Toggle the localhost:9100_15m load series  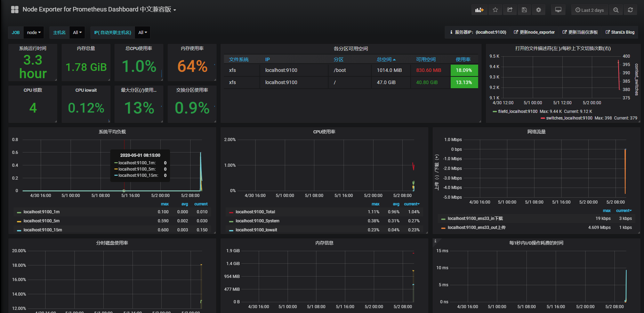click(43, 230)
